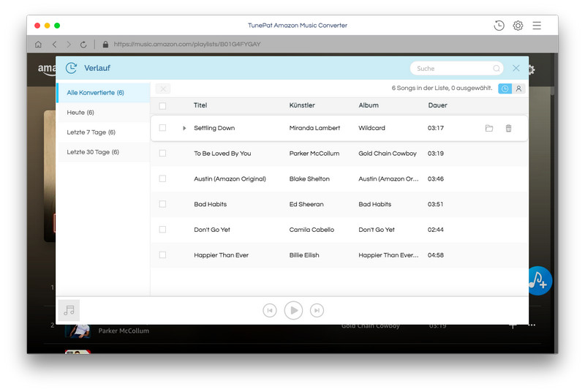Screen dimensions: 585x392
Task: Go to home page icon
Action: pos(38,45)
